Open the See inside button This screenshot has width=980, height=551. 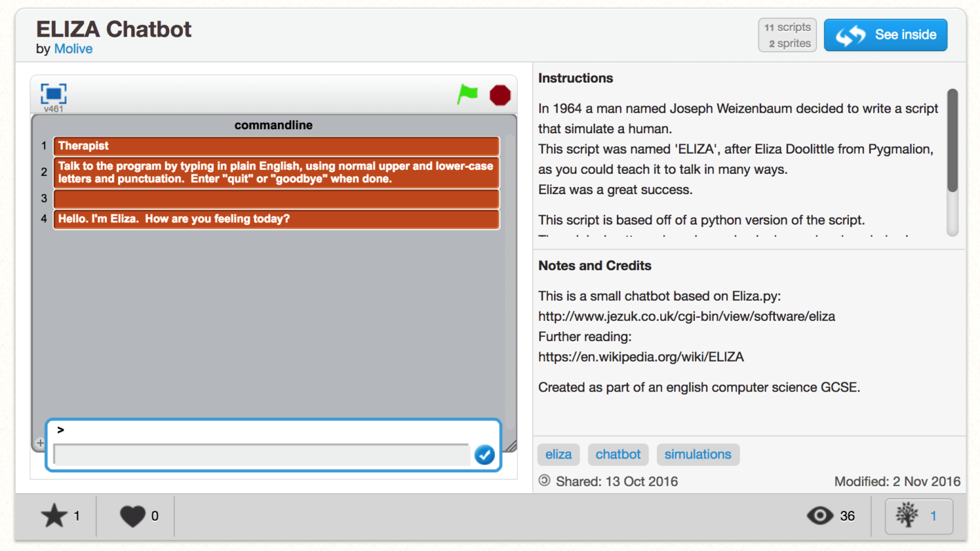click(885, 35)
